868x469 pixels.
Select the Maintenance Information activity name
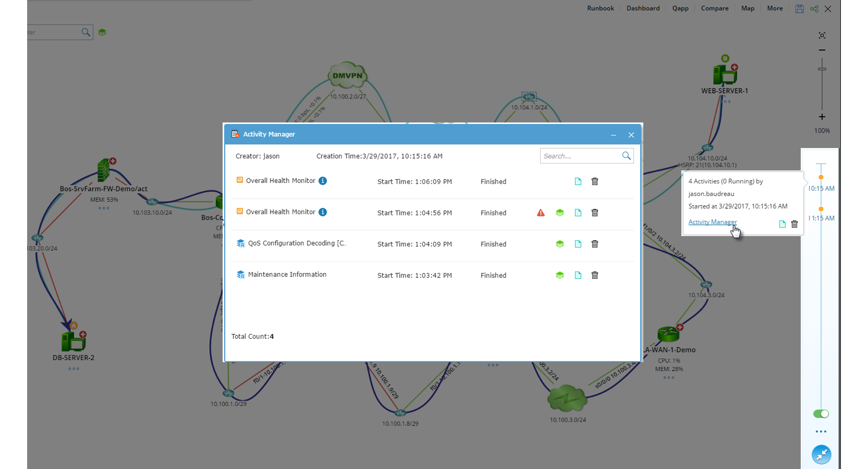287,274
